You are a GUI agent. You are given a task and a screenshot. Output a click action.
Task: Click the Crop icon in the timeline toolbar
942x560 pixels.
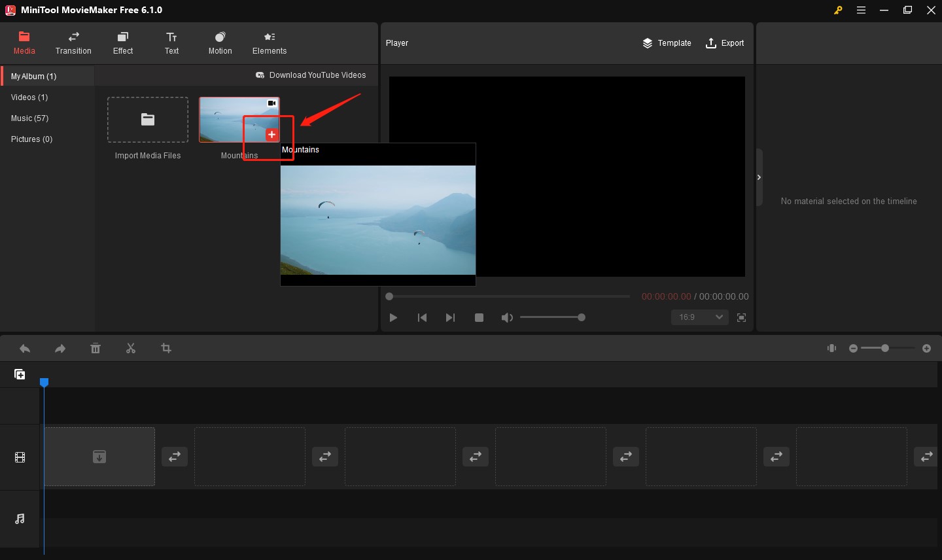pos(166,348)
